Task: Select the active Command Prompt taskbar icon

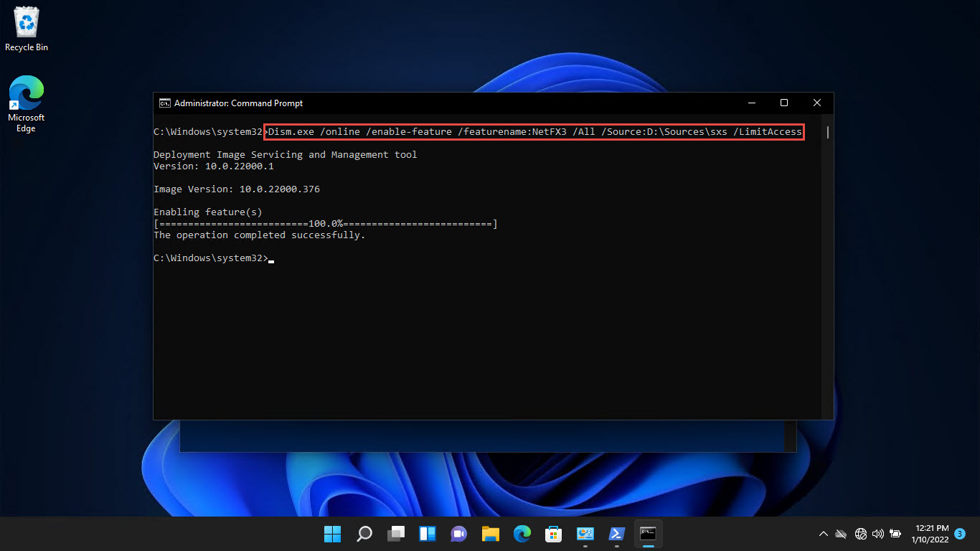Action: pyautogui.click(x=648, y=534)
